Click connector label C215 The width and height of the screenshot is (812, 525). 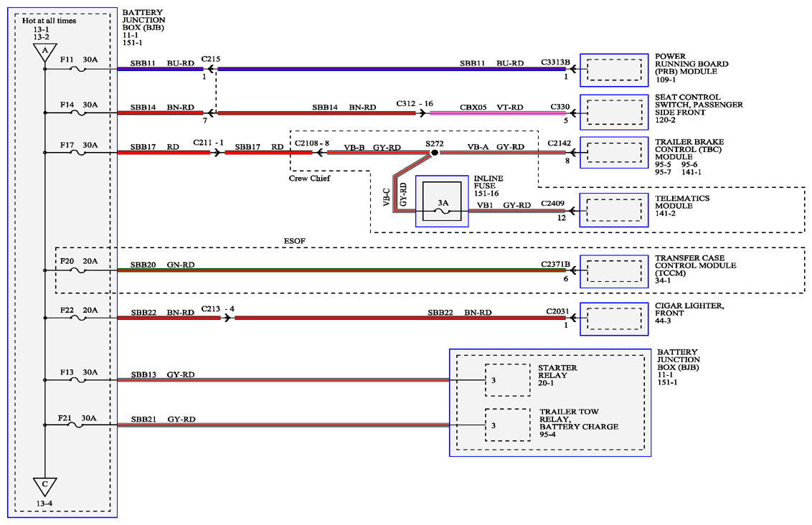211,59
